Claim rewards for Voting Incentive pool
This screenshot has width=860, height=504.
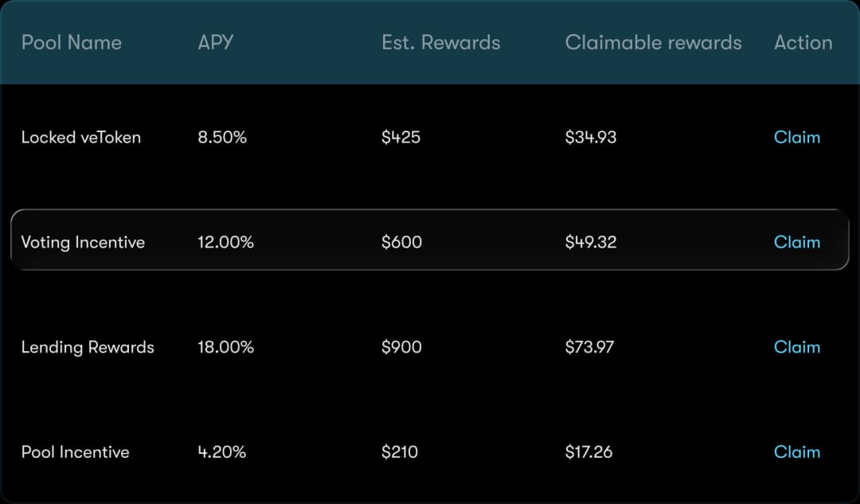pos(796,242)
